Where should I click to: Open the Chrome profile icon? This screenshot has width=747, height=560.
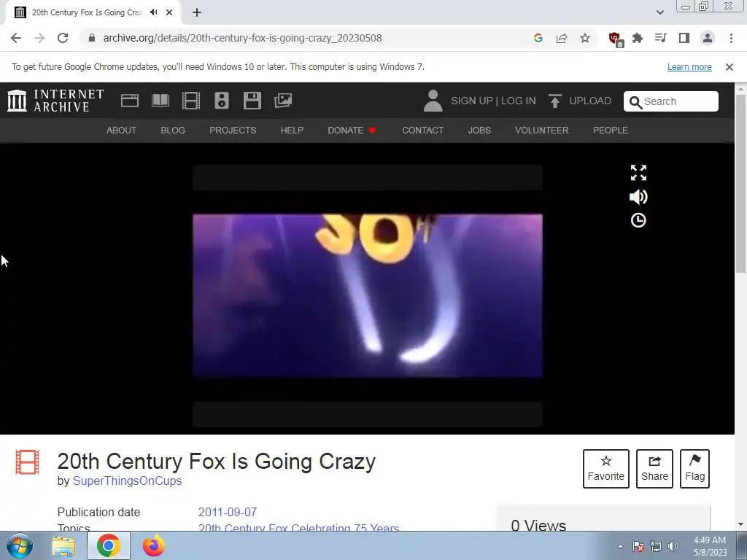tap(708, 38)
